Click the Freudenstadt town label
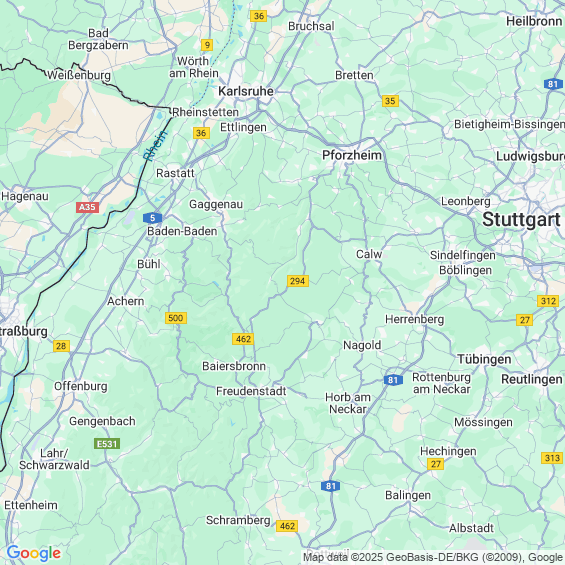Screen dimensions: 565x565 251,391
